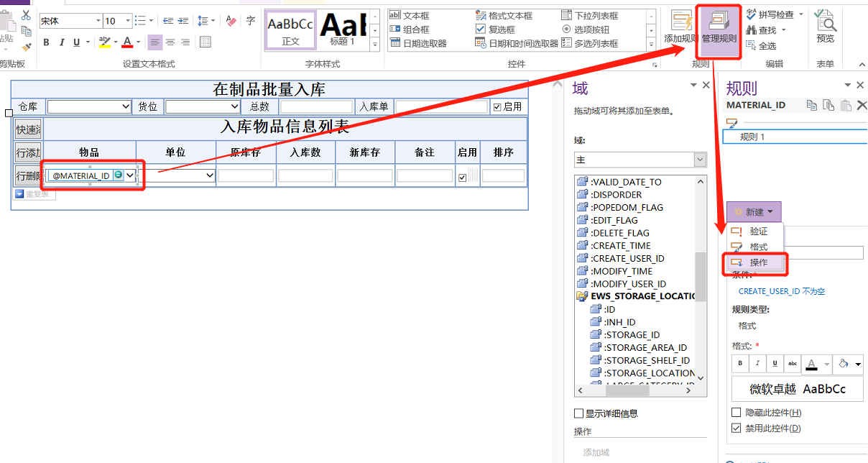868x463 pixels.
Task: Delete rule with X icon in rules pane
Action: (x=862, y=106)
